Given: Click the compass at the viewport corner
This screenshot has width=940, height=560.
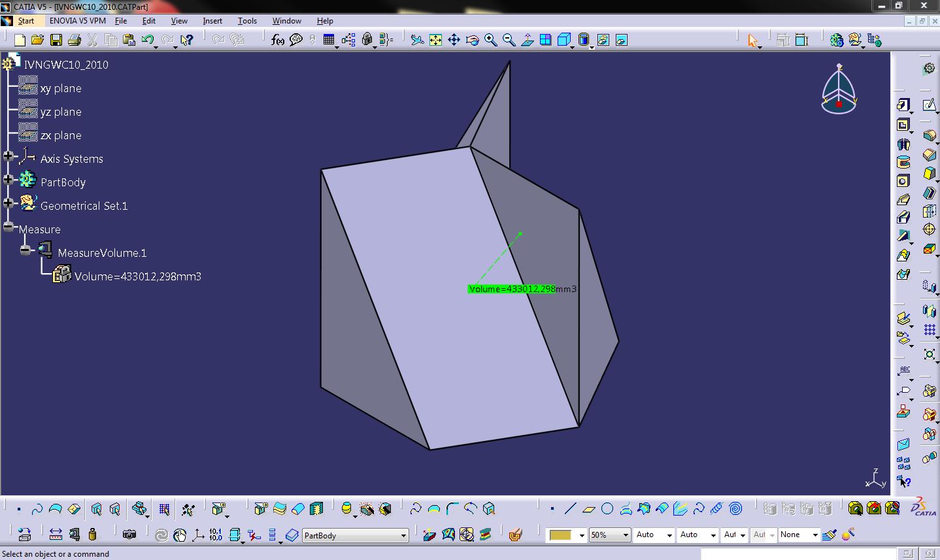Looking at the screenshot, I should pyautogui.click(x=839, y=90).
